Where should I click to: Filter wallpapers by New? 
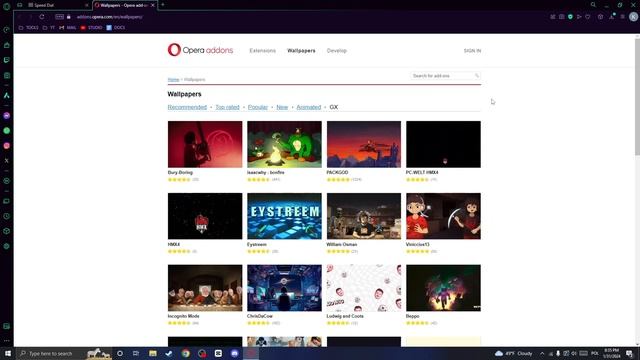pyautogui.click(x=282, y=107)
